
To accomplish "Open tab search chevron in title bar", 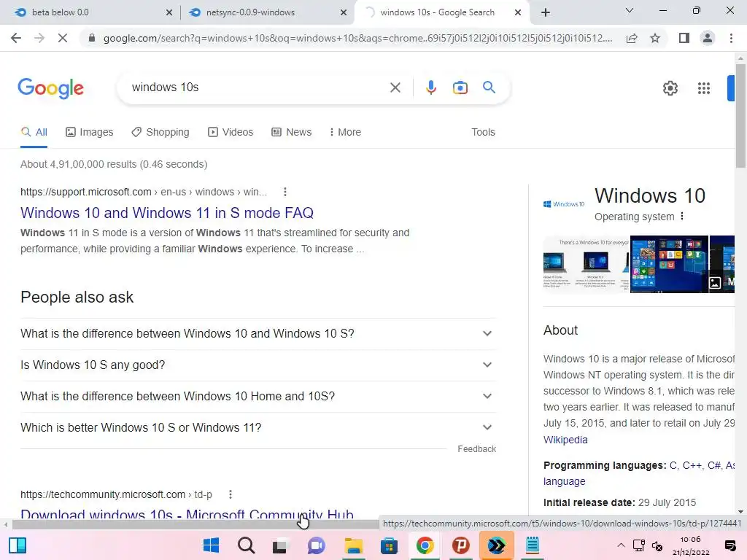I will (x=630, y=10).
